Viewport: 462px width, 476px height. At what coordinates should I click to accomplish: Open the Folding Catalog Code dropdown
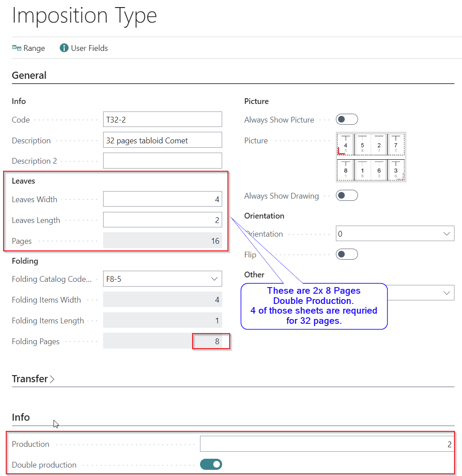coord(214,279)
